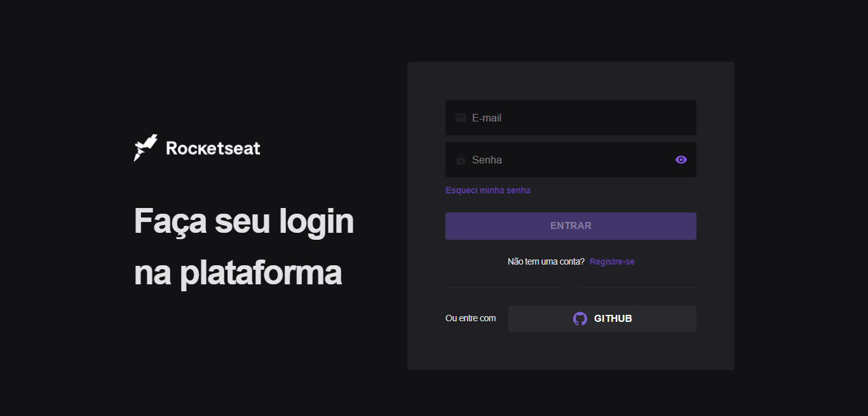Click the Ou entre com label
The width and height of the screenshot is (868, 416).
[x=470, y=318]
